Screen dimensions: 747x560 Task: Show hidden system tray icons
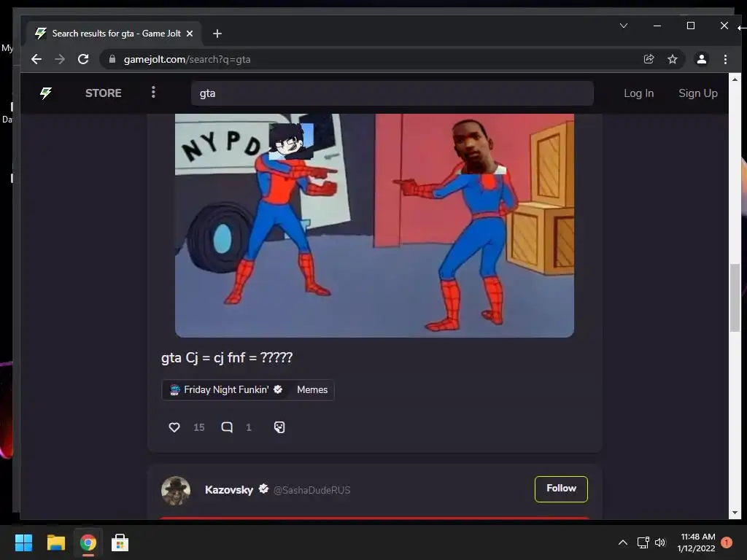[x=623, y=542]
